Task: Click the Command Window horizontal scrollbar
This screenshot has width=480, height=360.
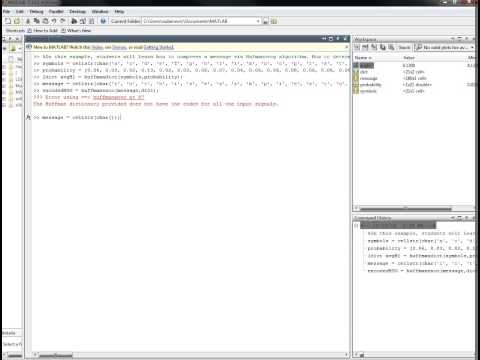Action: click(x=55, y=355)
